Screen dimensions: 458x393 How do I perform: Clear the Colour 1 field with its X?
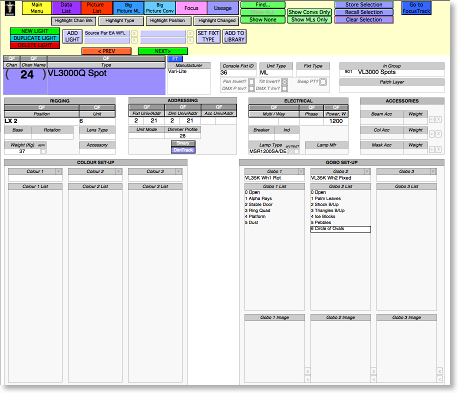[59, 171]
